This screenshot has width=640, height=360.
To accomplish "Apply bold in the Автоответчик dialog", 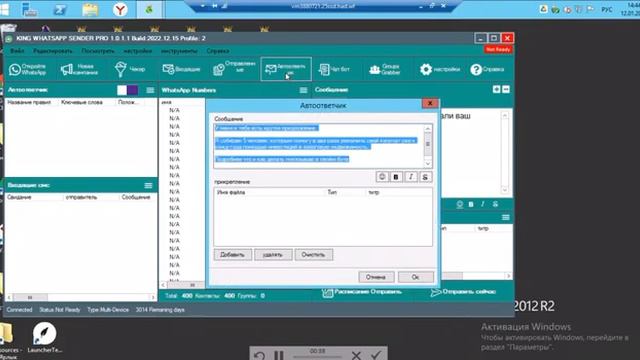I will (396, 177).
